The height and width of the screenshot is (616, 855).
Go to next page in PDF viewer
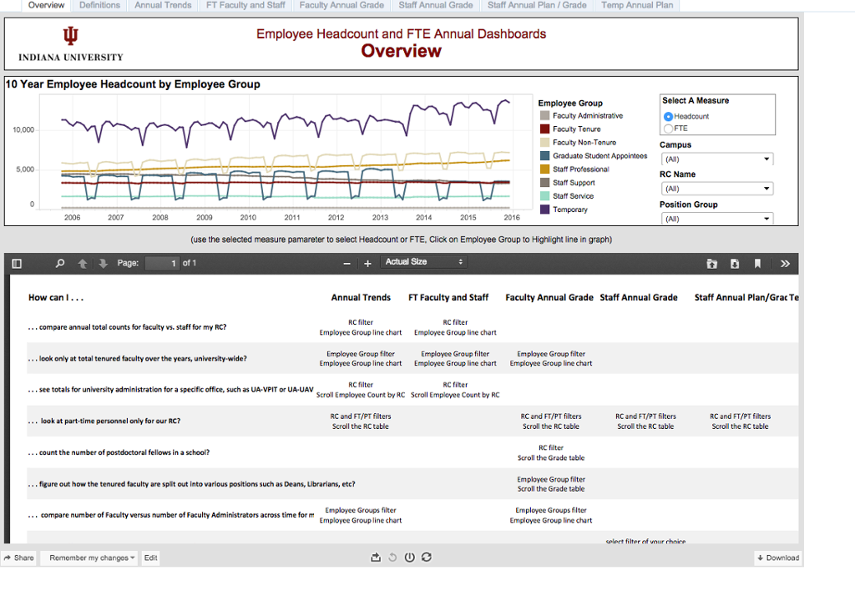pos(103,263)
